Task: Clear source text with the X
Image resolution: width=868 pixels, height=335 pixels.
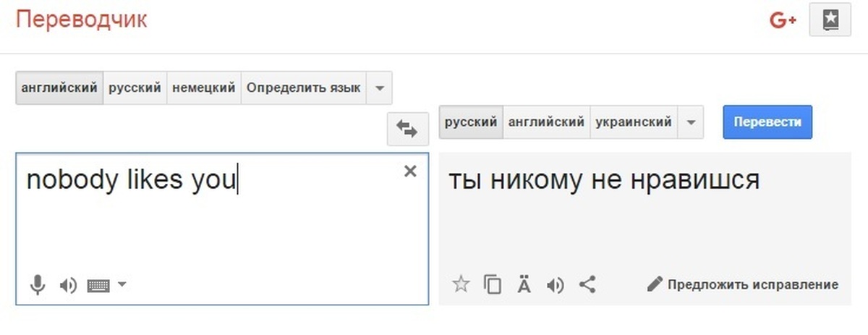Action: [x=410, y=171]
